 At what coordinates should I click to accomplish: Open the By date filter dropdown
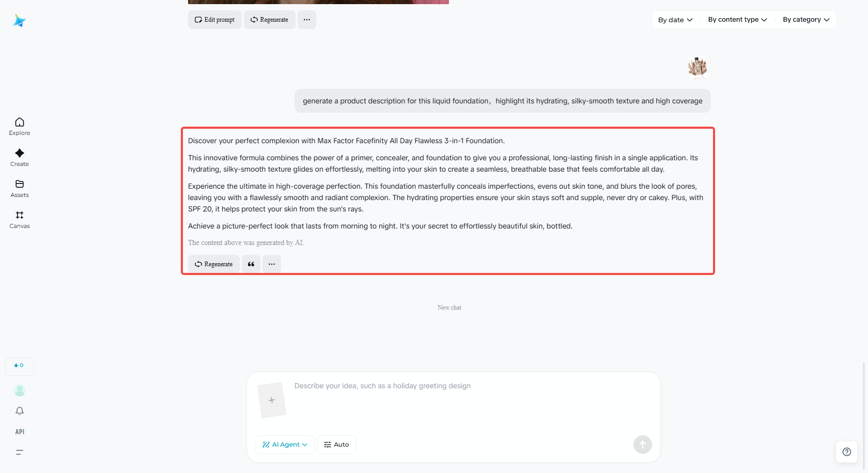(x=675, y=20)
